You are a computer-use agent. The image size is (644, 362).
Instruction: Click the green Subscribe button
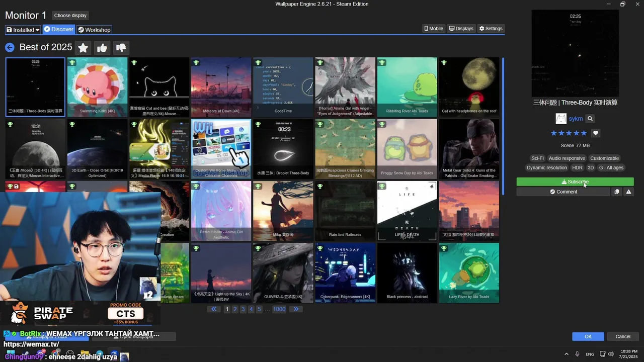(x=575, y=182)
